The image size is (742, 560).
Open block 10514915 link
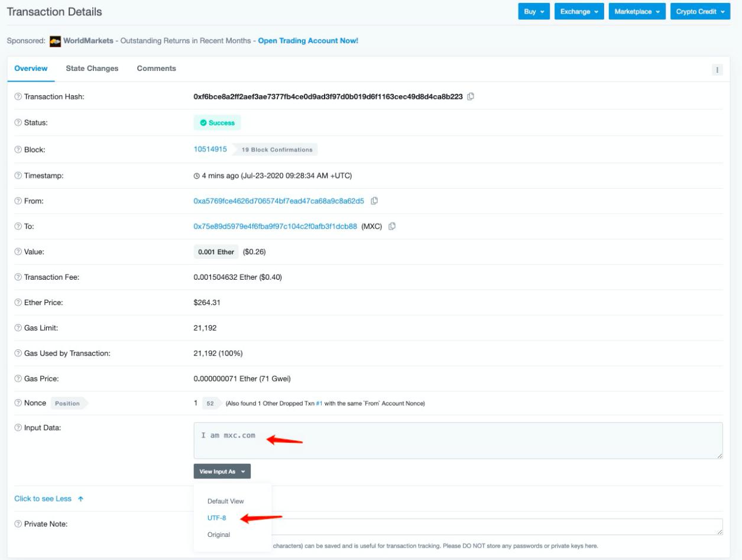click(210, 149)
